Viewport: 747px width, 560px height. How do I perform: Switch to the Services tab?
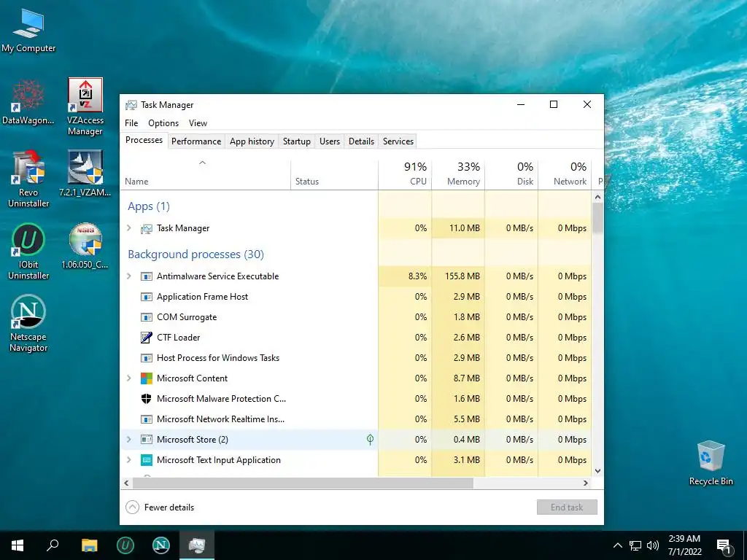[x=398, y=141]
